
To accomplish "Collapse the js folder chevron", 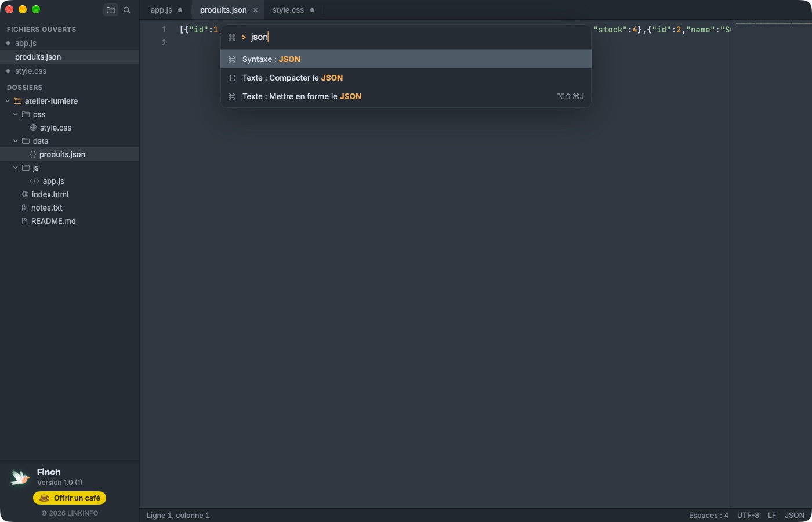I will tap(16, 168).
